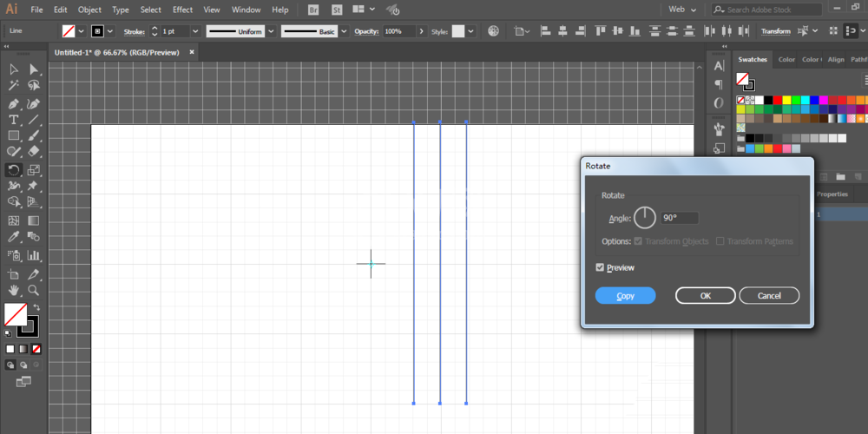868x434 pixels.
Task: Click the Angle input field
Action: tap(680, 218)
